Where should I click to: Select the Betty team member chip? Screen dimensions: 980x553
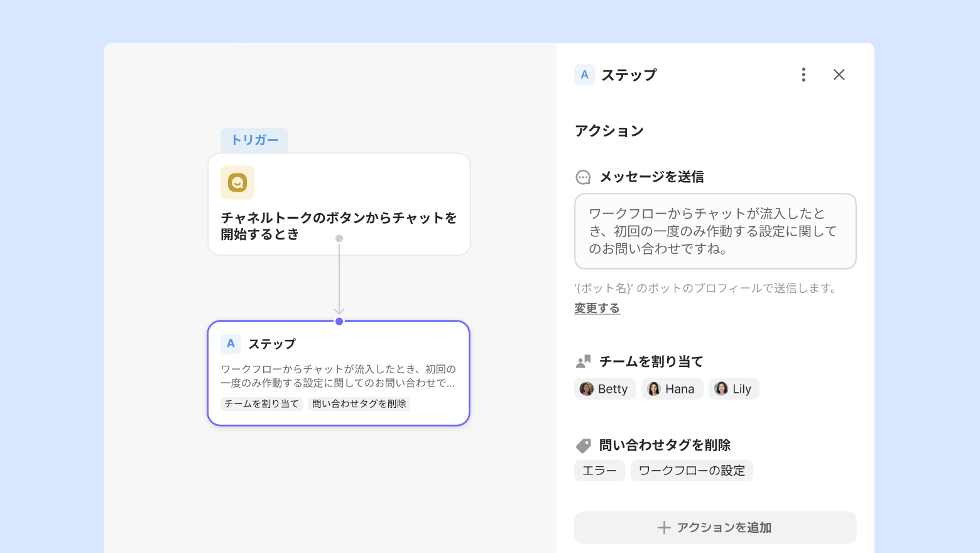pyautogui.click(x=604, y=389)
